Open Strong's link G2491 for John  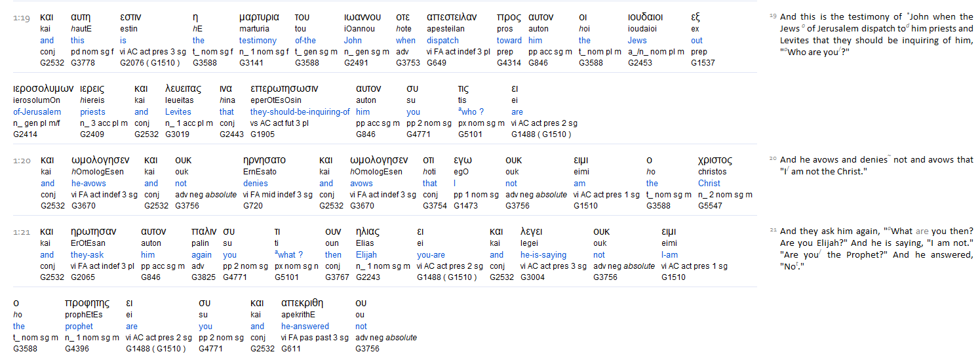point(357,63)
